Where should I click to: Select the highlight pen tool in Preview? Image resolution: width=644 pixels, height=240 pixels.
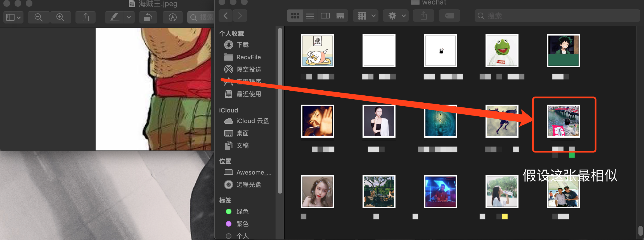tap(114, 17)
